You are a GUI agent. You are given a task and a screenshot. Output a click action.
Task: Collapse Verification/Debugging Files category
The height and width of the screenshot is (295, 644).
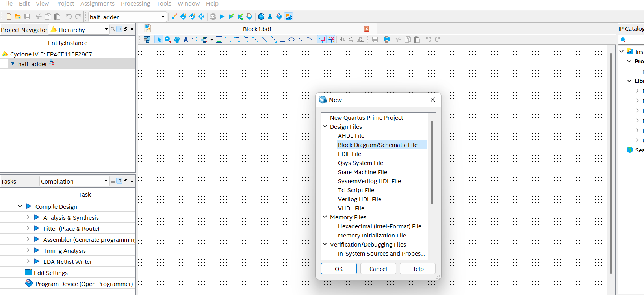(x=325, y=244)
